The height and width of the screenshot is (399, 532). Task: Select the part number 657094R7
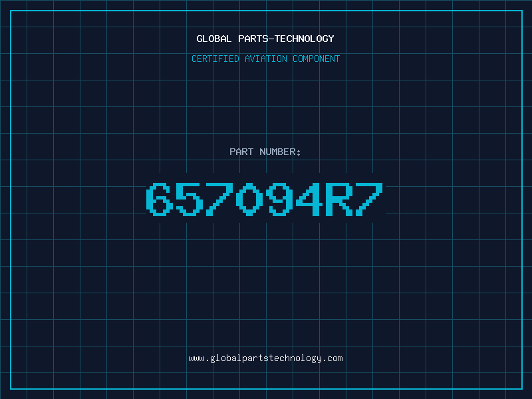(x=265, y=199)
